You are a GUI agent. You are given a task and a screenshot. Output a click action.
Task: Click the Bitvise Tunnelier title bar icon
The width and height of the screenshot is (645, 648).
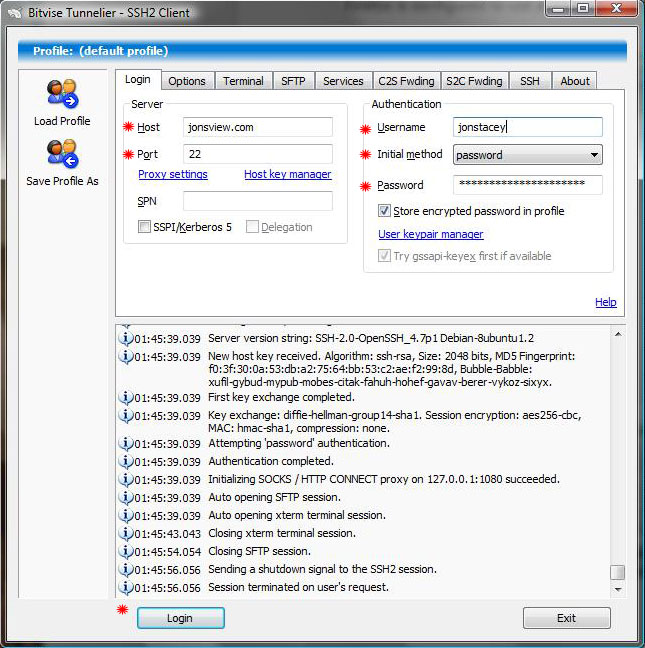click(x=15, y=13)
